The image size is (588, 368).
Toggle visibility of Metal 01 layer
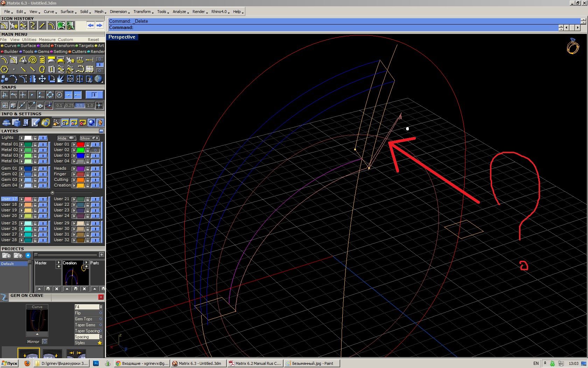[x=43, y=144]
